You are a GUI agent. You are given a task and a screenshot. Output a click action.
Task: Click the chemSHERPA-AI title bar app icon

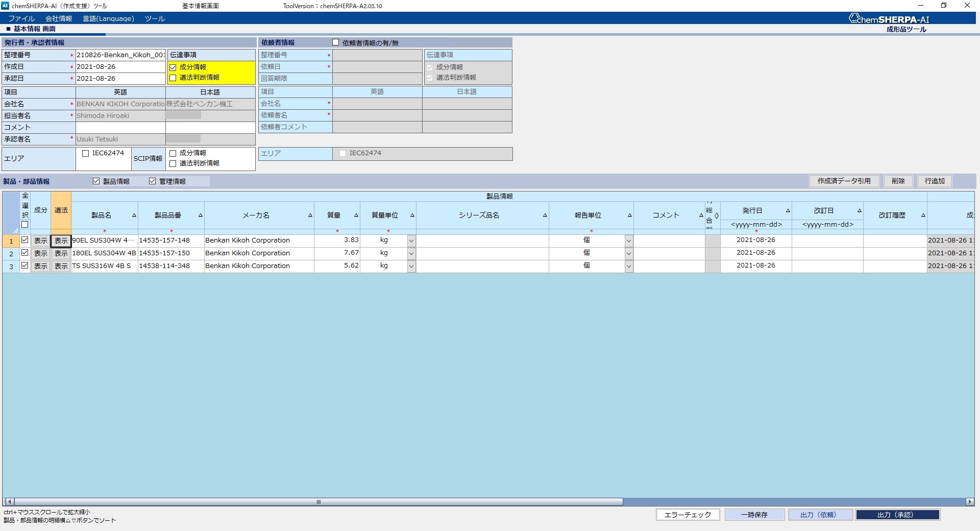pyautogui.click(x=6, y=6)
